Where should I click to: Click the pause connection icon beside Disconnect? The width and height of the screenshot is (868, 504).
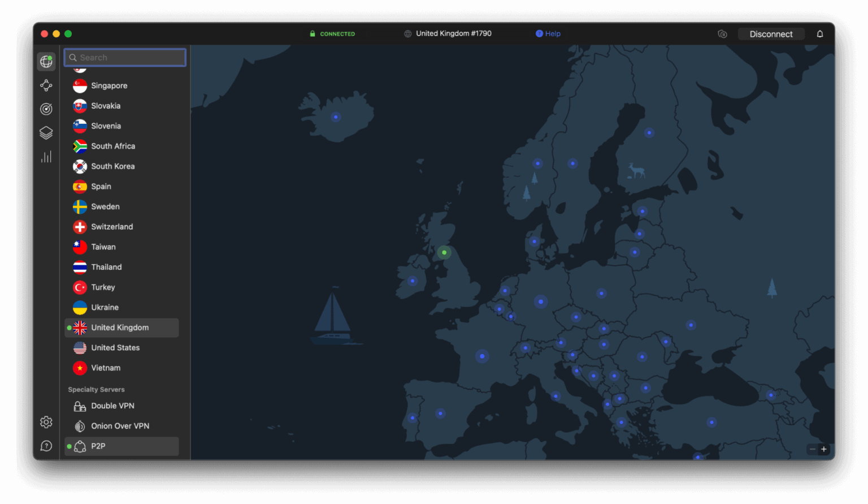click(722, 34)
